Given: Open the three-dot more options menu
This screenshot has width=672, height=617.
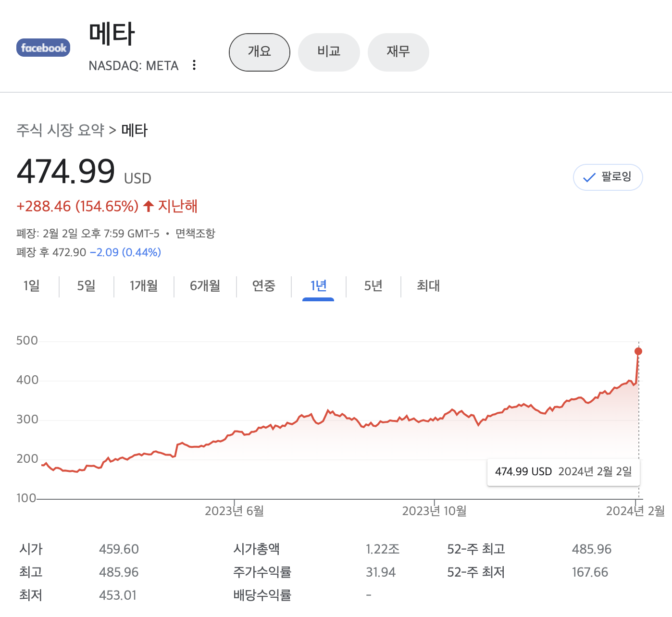Looking at the screenshot, I should click(x=194, y=65).
